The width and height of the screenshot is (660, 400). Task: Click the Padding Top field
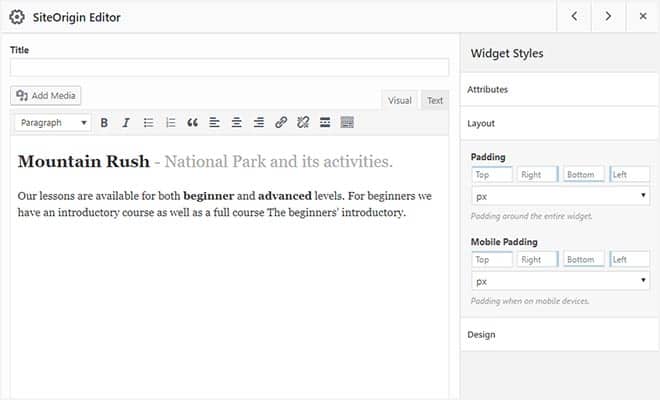click(492, 174)
